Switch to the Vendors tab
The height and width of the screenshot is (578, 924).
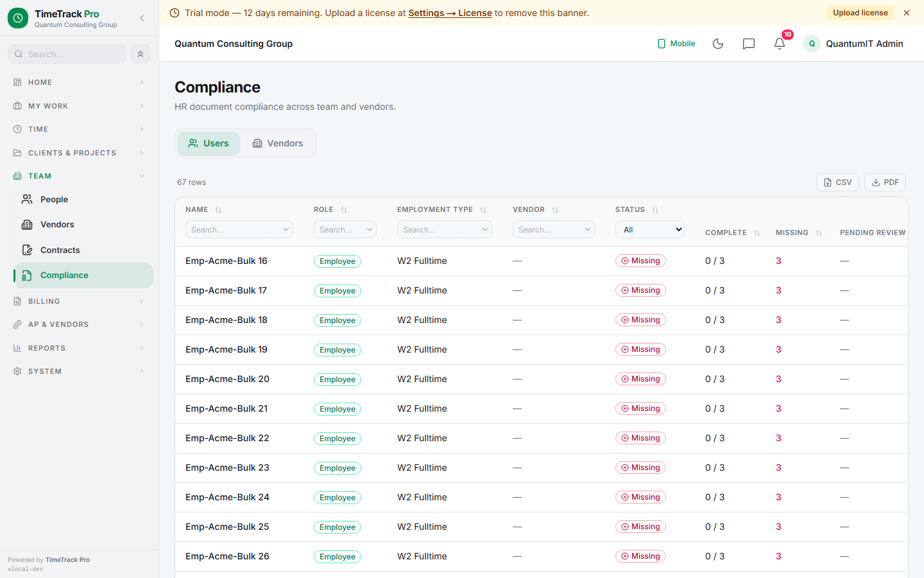(278, 143)
